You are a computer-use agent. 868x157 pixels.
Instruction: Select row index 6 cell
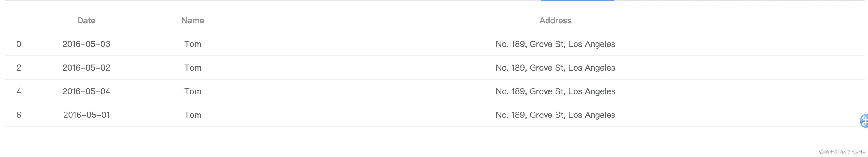[19, 115]
